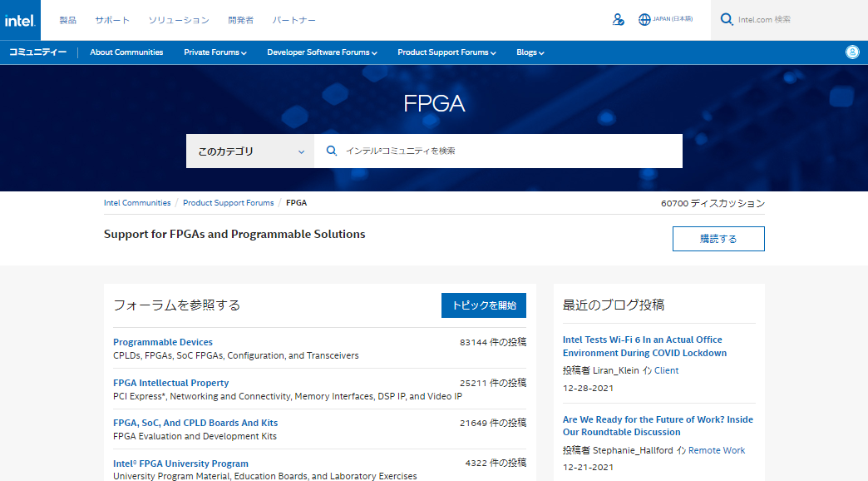Go to Intel Communities breadcrumb
868x481 pixels.
click(x=137, y=203)
